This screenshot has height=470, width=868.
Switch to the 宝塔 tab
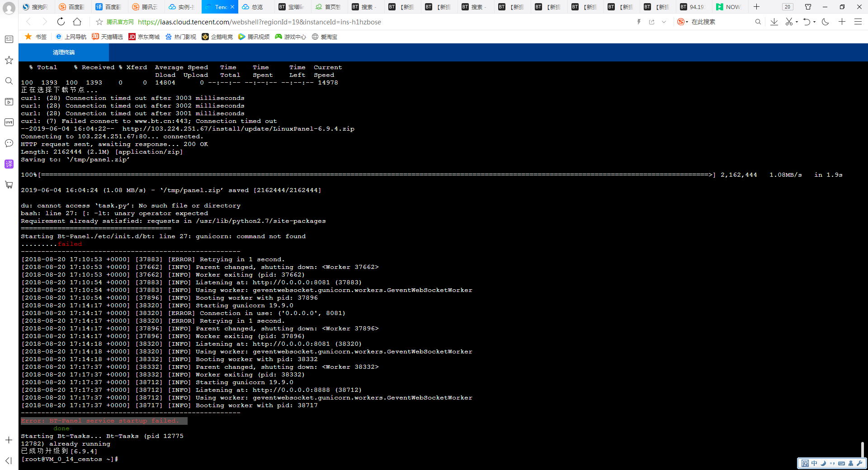pyautogui.click(x=292, y=7)
